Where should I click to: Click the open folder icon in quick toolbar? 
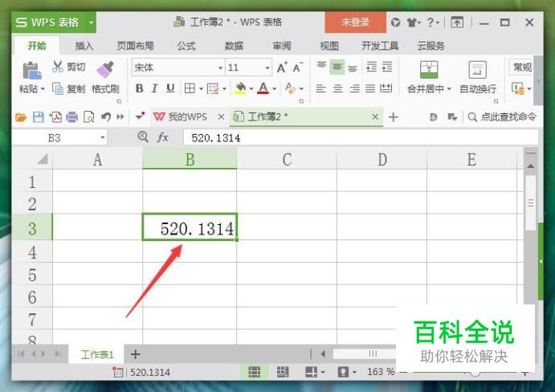click(21, 116)
